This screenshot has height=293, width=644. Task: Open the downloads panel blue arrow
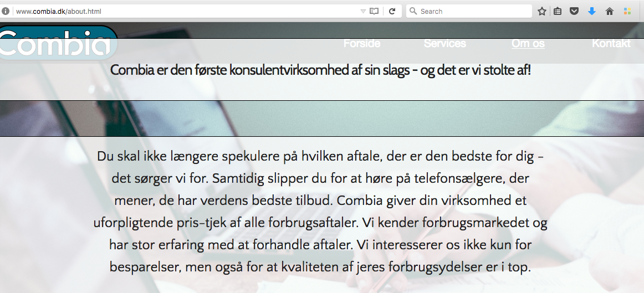[x=592, y=11]
